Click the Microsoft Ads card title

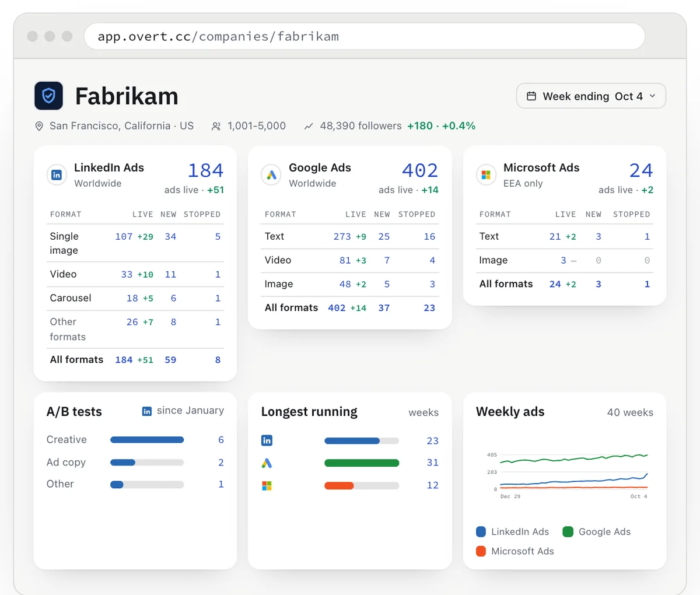(x=541, y=167)
